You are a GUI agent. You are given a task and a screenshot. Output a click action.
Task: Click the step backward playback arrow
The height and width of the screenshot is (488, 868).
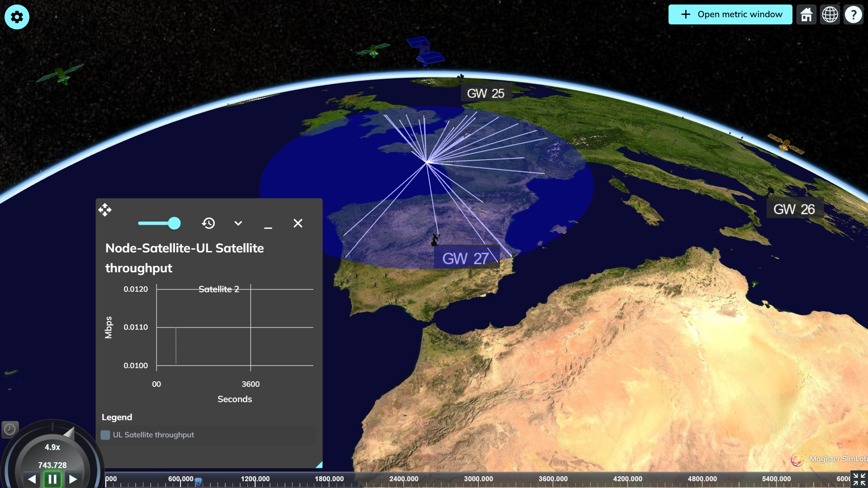[32, 479]
